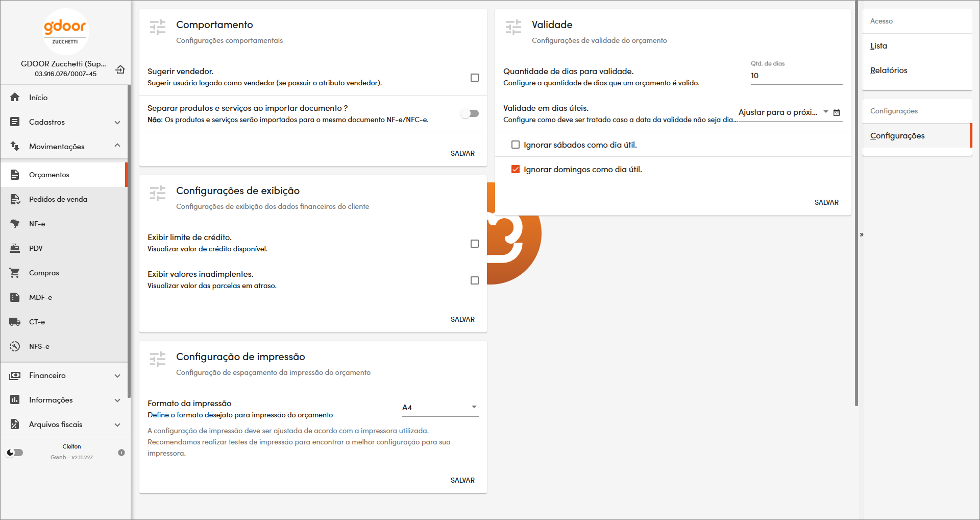This screenshot has width=980, height=520.
Task: Click sliders icon of Configuração de impressão card
Action: pos(158,359)
